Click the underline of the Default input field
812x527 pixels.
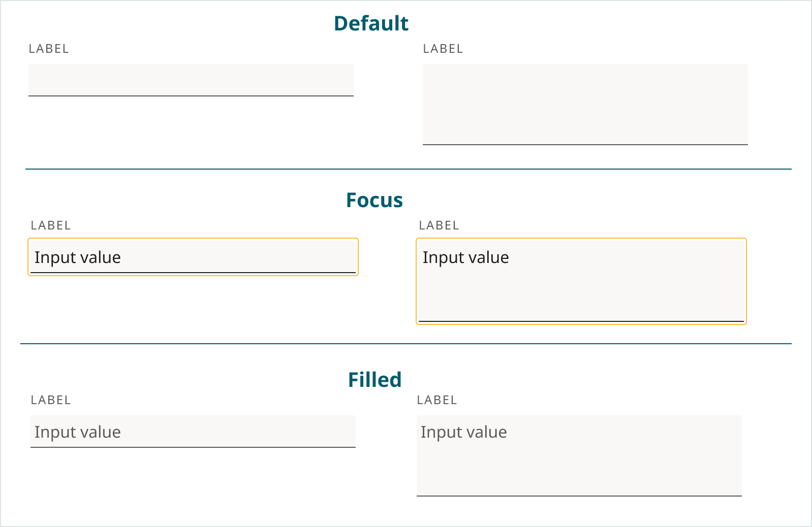(191, 95)
